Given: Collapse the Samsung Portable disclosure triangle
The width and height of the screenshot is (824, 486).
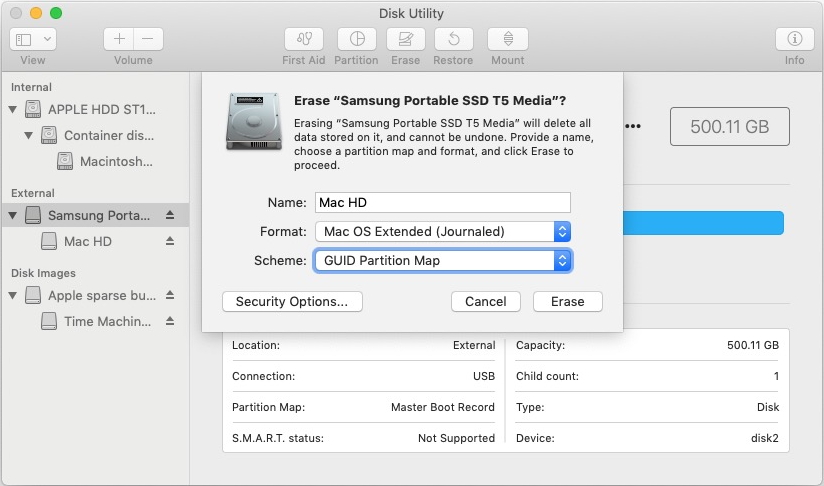Looking at the screenshot, I should click(13, 215).
